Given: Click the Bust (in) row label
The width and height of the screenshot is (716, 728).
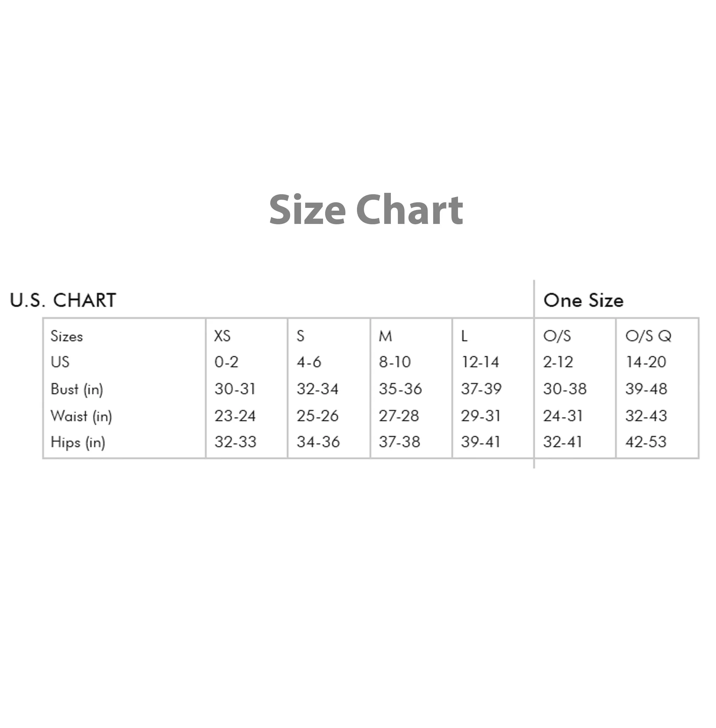Looking at the screenshot, I should click(x=77, y=390).
